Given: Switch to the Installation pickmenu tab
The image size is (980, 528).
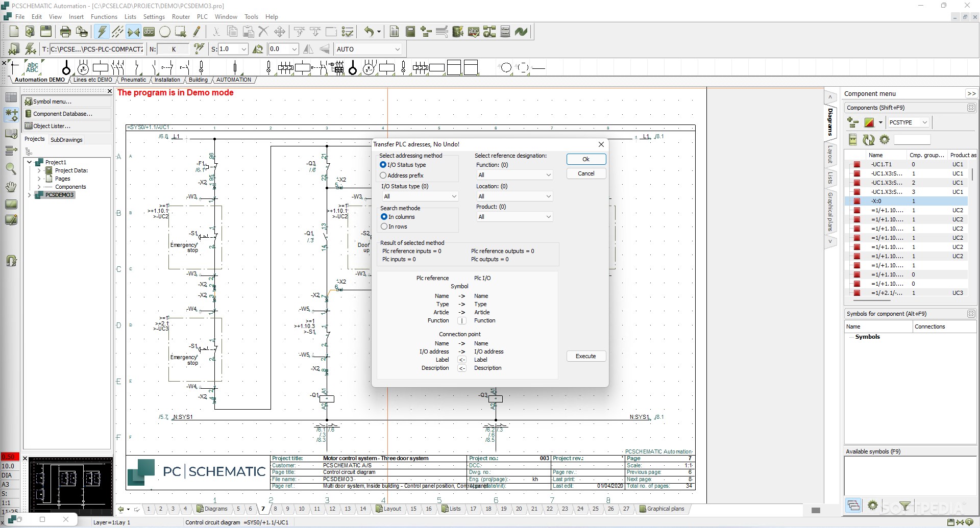Looking at the screenshot, I should pos(167,80).
